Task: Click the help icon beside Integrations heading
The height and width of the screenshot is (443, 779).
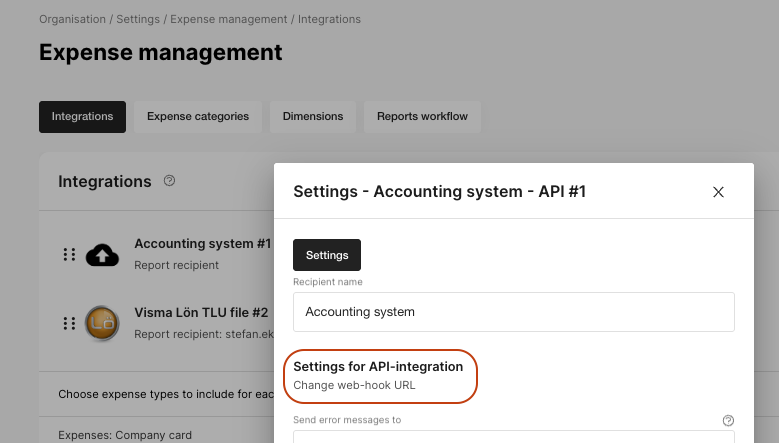Action: 169,181
